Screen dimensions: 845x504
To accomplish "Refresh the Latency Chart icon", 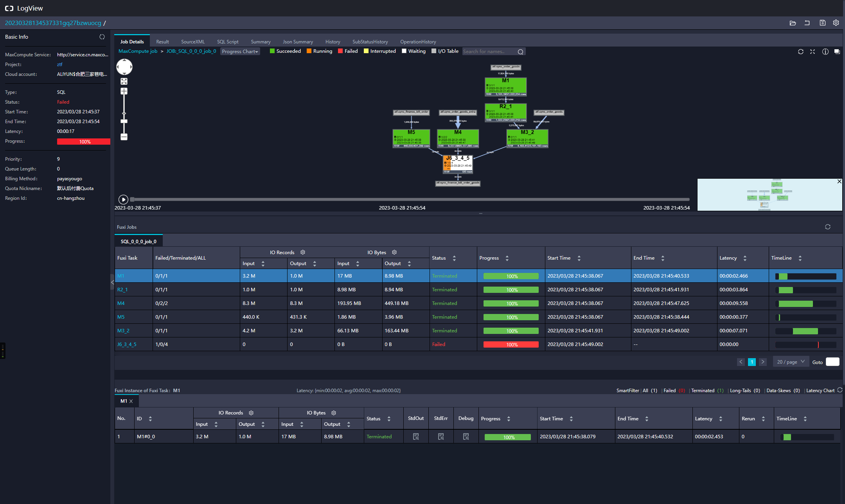I will [840, 390].
